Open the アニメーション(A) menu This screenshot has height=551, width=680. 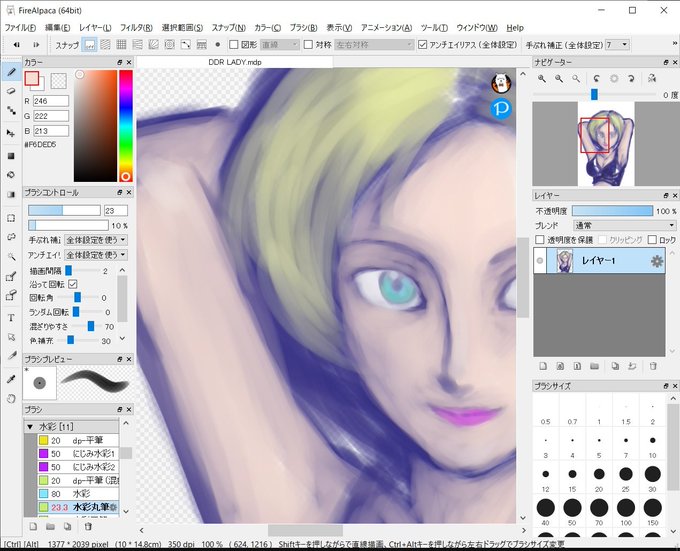coord(386,28)
